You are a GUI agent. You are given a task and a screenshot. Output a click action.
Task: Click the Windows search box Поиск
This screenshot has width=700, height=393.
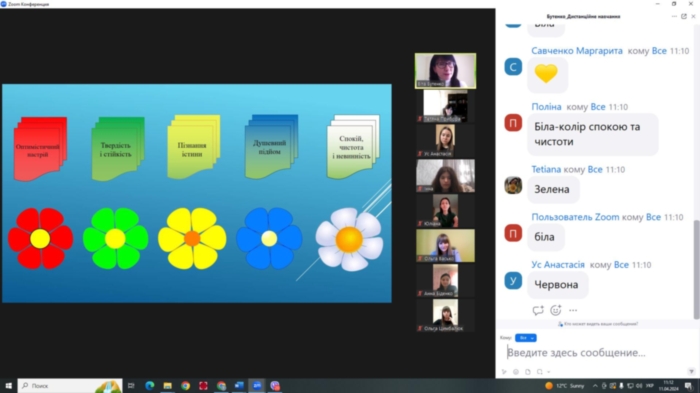tap(70, 385)
